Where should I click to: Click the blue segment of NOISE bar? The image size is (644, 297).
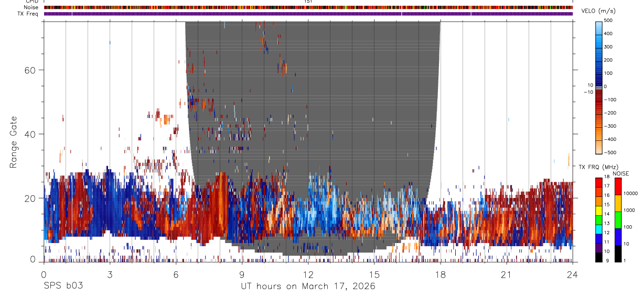click(618, 236)
